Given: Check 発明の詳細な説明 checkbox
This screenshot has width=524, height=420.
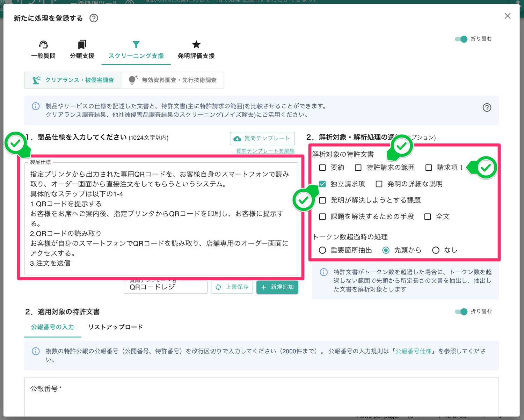Looking at the screenshot, I should (x=379, y=184).
